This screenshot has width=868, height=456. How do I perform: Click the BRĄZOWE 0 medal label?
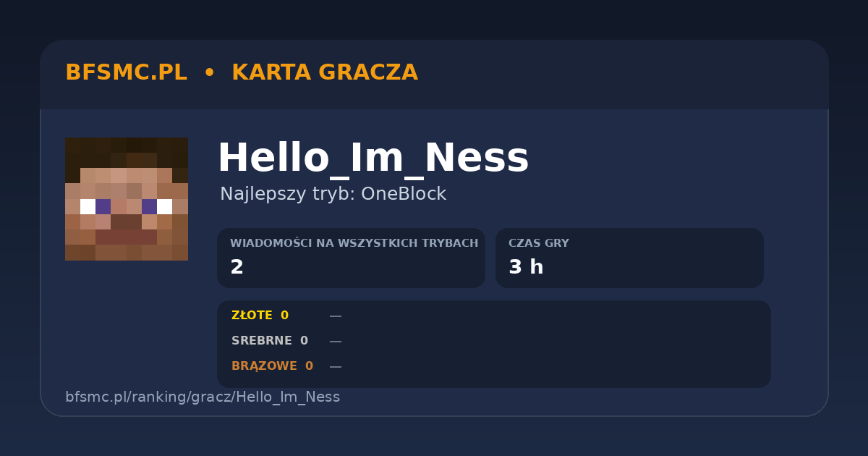coord(272,366)
